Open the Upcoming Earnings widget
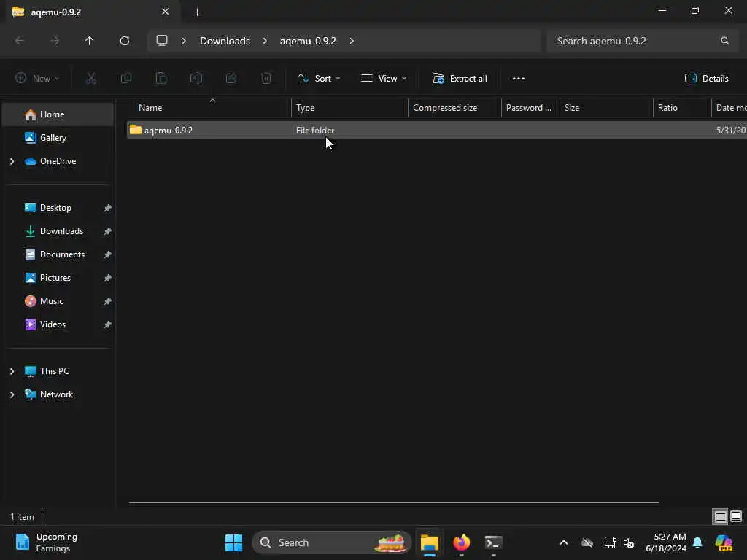 (46, 542)
